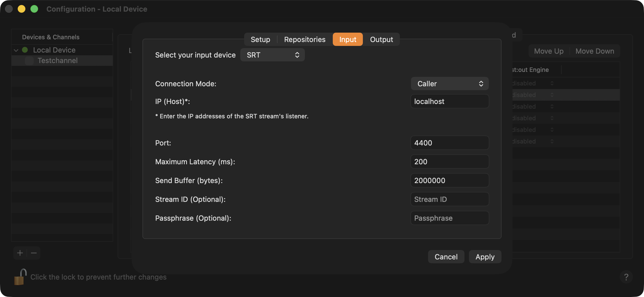Focus the Stream ID optional field
This screenshot has width=644, height=297.
pos(450,199)
